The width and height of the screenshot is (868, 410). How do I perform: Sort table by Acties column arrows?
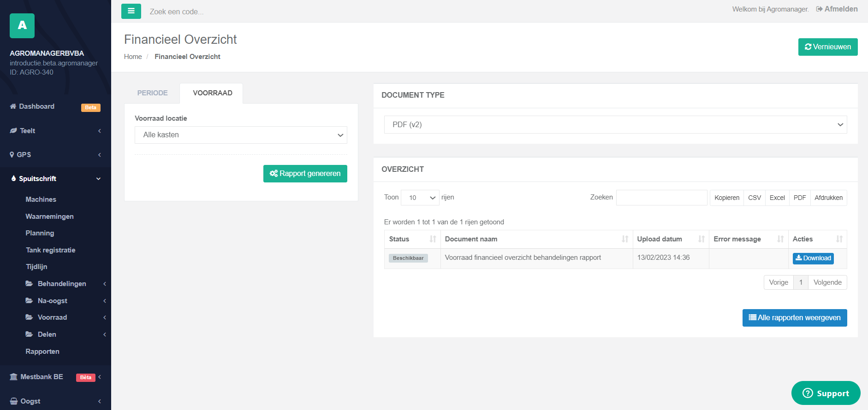click(x=839, y=239)
